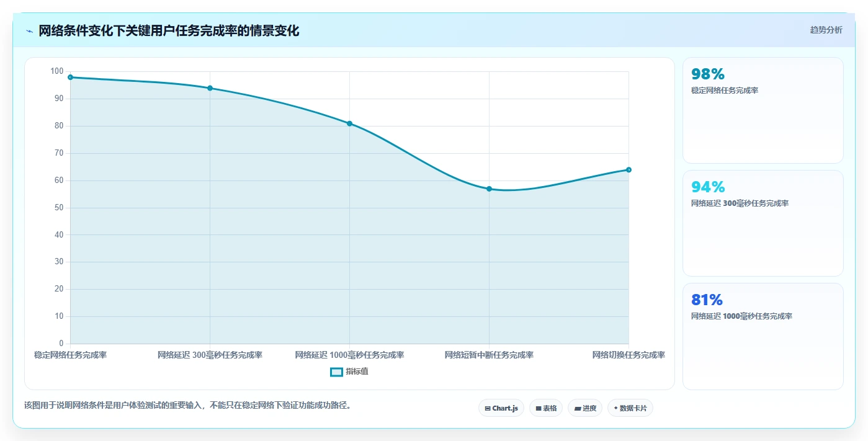Image resolution: width=868 pixels, height=441 pixels.
Task: Click the data point for 网络切换任务完成率
Action: [x=629, y=170]
